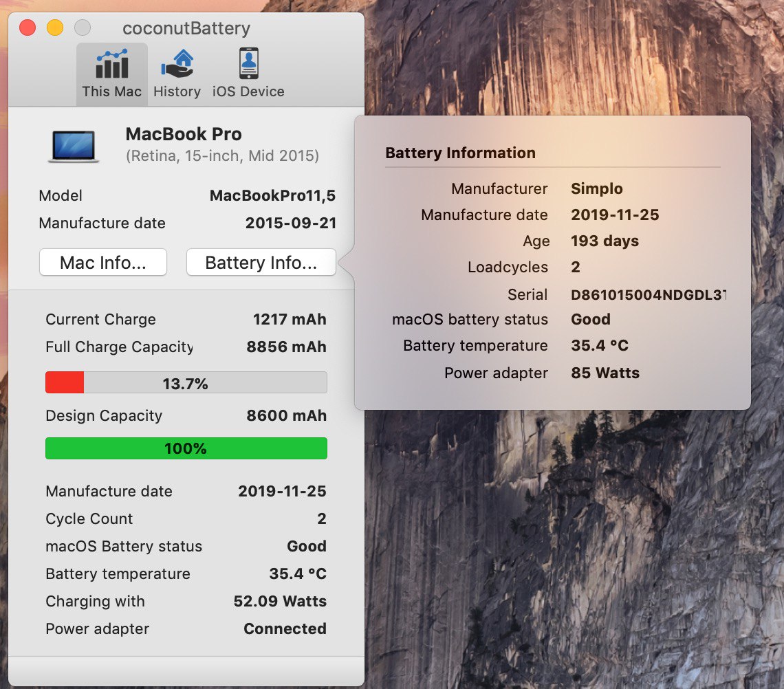Image resolution: width=784 pixels, height=689 pixels.
Task: Click the 52.09 Watts charging value
Action: pyautogui.click(x=280, y=601)
